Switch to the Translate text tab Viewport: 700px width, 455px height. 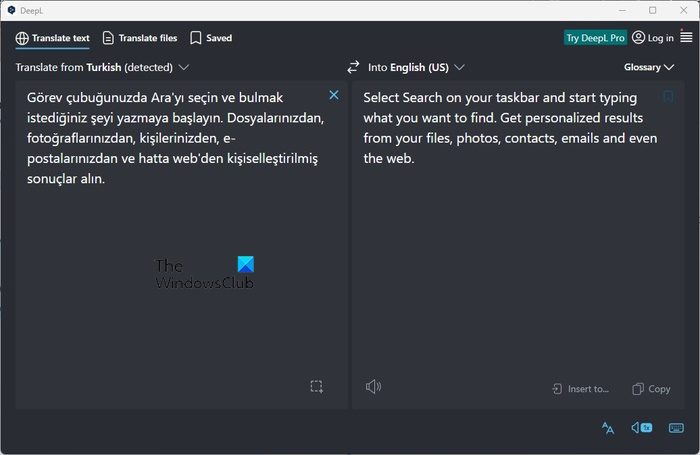pos(52,38)
